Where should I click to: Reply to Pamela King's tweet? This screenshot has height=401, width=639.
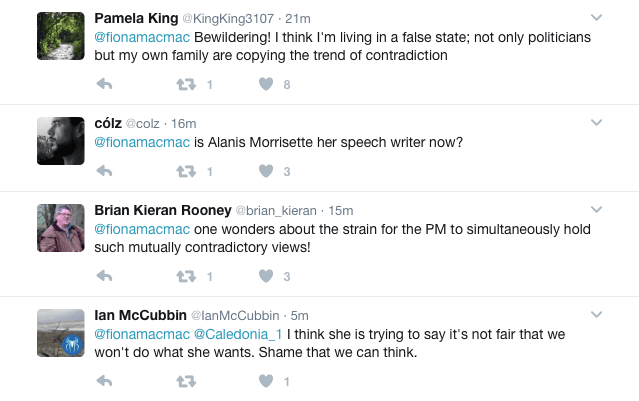[x=104, y=84]
